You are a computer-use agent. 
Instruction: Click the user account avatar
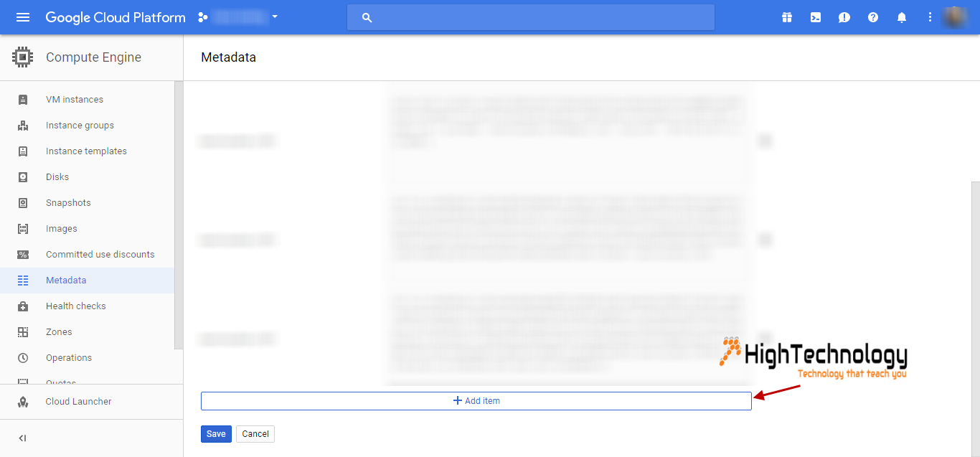[x=955, y=17]
